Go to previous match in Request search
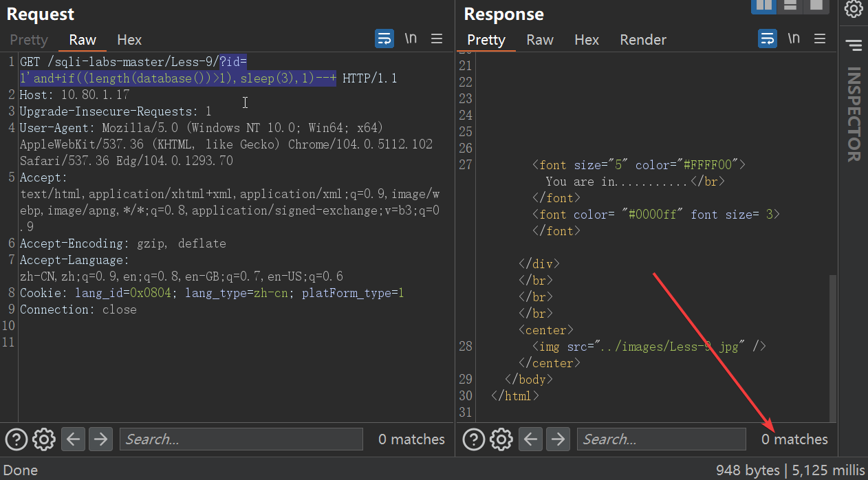Image resolution: width=868 pixels, height=480 pixels. pyautogui.click(x=74, y=439)
